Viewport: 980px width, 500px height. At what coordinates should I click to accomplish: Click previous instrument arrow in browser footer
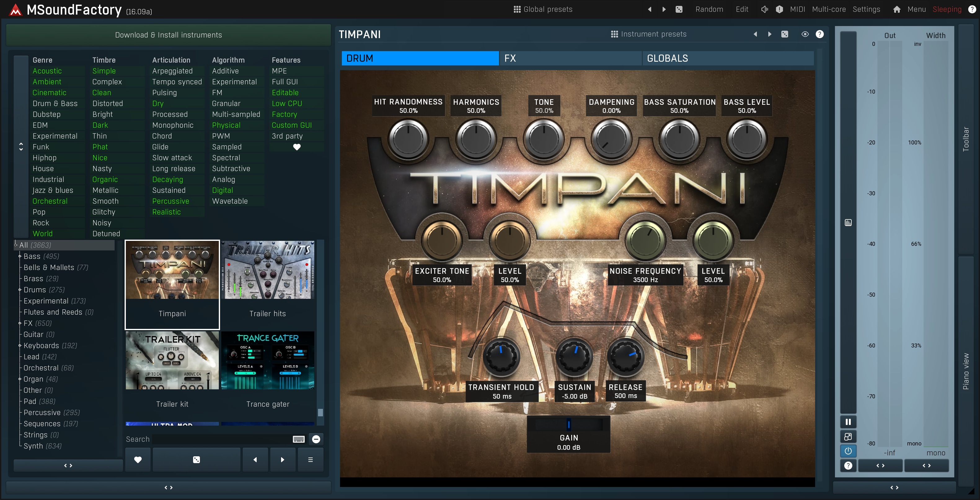[255, 459]
